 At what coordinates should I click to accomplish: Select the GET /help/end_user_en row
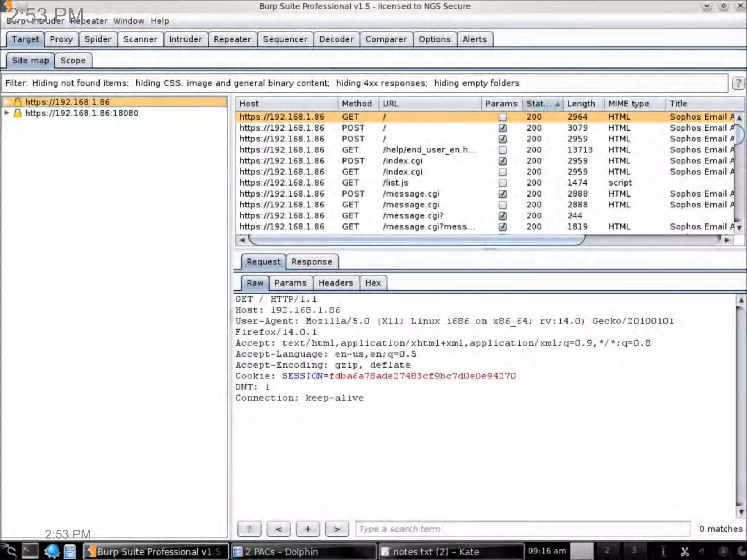point(429,150)
